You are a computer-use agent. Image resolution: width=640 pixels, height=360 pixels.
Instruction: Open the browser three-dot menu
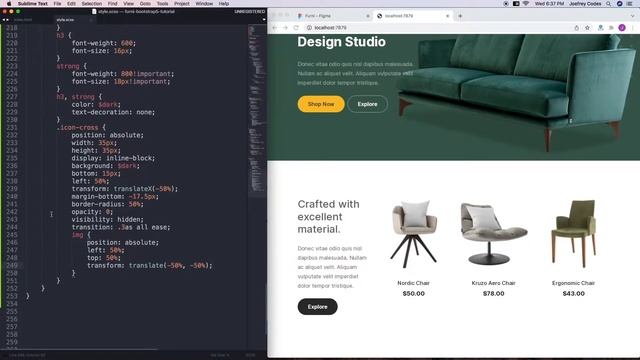point(633,28)
